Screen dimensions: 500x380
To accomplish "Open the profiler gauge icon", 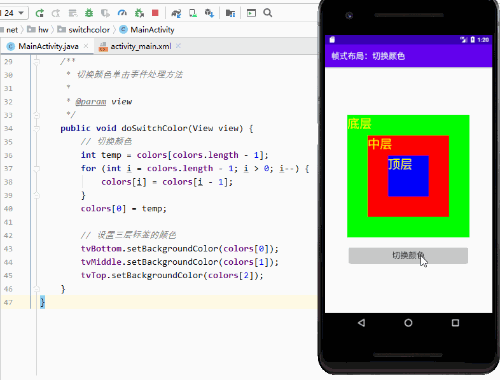I will 122,13.
